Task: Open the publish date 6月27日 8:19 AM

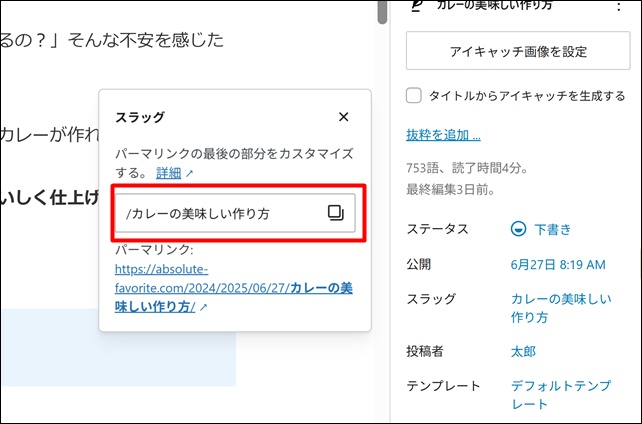Action: pos(558,264)
